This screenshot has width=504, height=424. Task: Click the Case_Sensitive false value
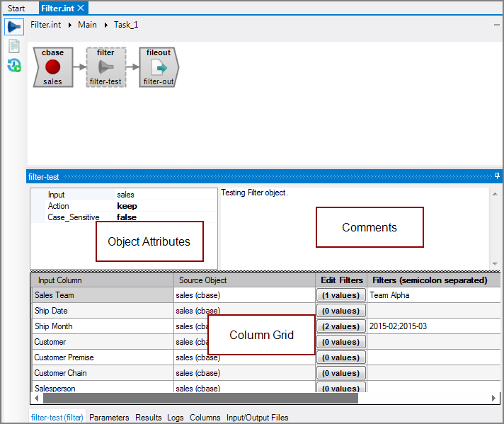click(x=126, y=217)
